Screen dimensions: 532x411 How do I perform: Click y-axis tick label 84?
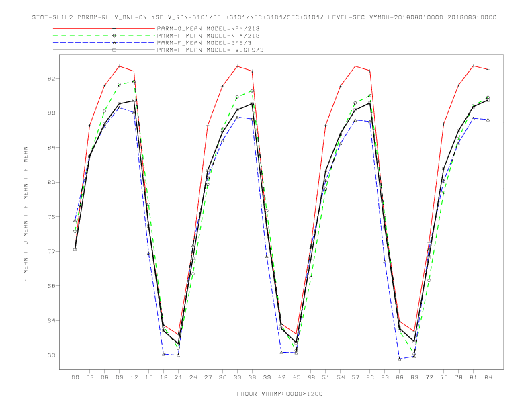51,148
